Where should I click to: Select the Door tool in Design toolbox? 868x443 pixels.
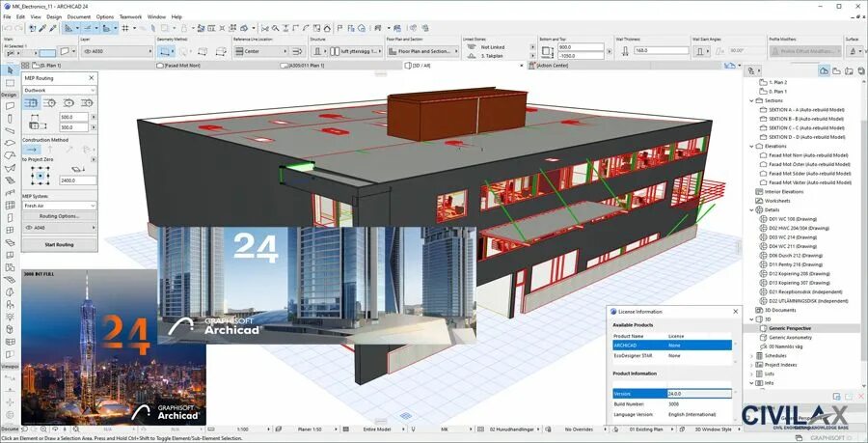10,217
